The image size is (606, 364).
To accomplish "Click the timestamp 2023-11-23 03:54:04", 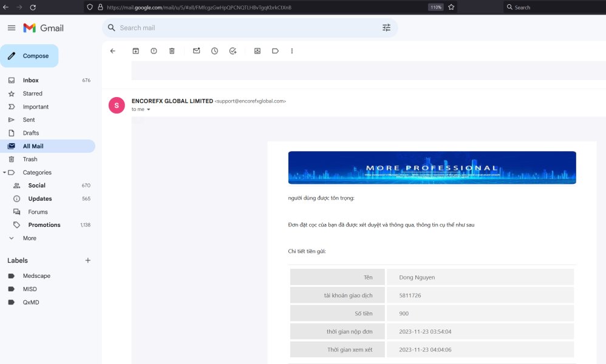I will click(x=425, y=332).
